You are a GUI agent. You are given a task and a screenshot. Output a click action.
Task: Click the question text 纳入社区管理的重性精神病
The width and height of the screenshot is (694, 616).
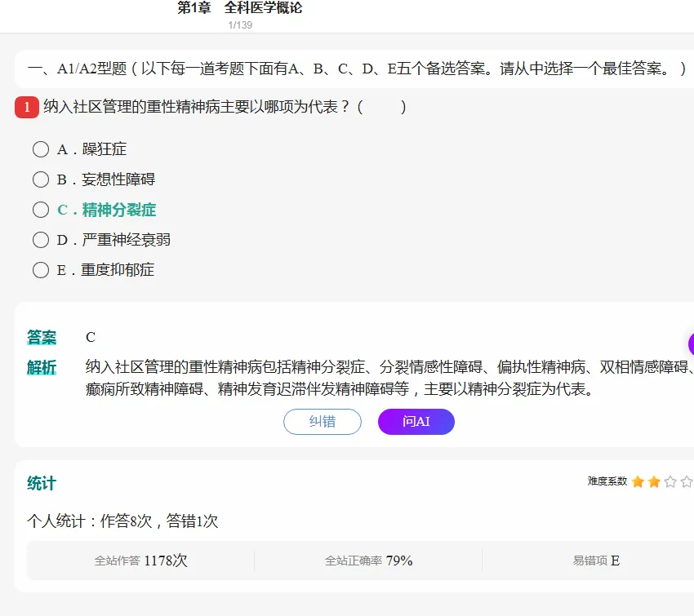(225, 107)
